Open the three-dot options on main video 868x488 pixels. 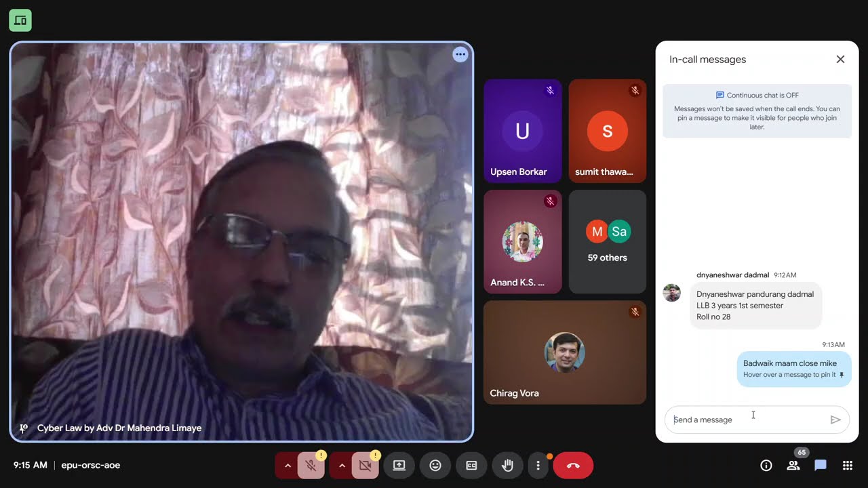(460, 54)
